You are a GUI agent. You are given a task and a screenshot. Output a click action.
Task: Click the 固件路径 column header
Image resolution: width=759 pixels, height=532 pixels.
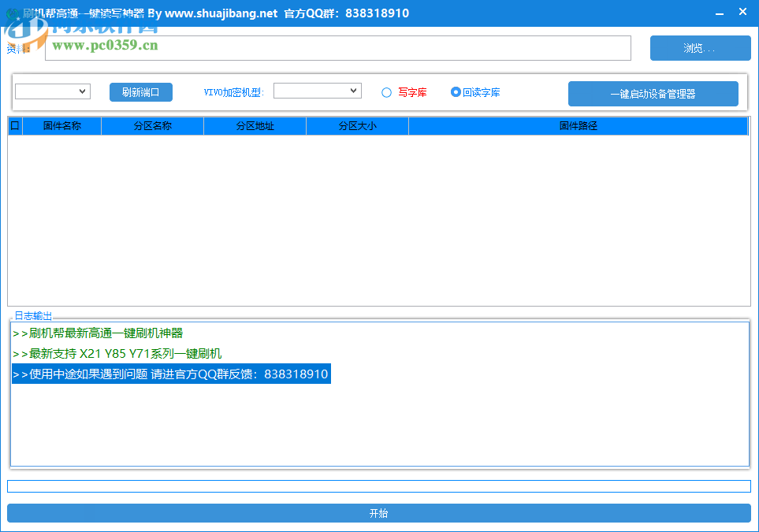pyautogui.click(x=579, y=126)
